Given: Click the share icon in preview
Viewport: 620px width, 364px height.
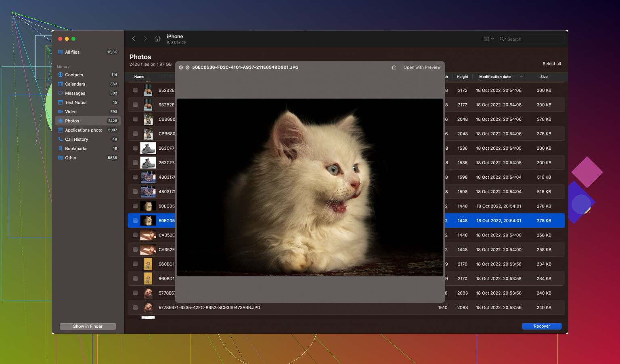Looking at the screenshot, I should point(394,67).
